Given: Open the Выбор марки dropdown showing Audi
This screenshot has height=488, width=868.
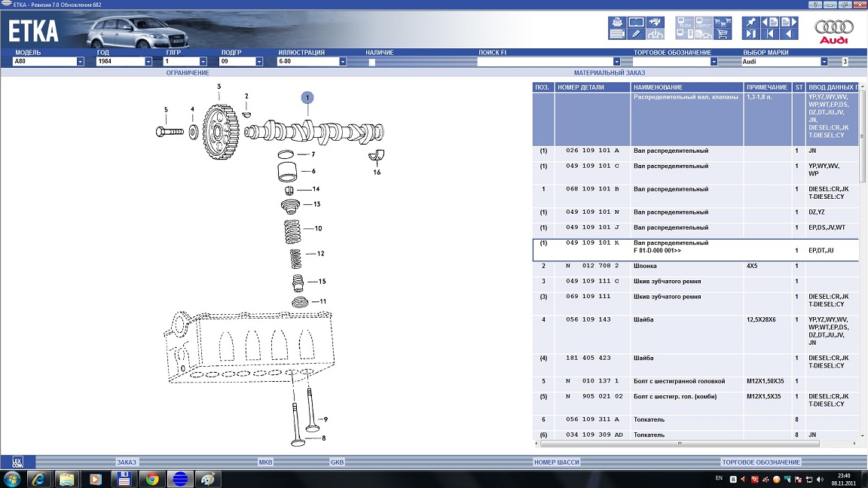Looking at the screenshot, I should [824, 62].
